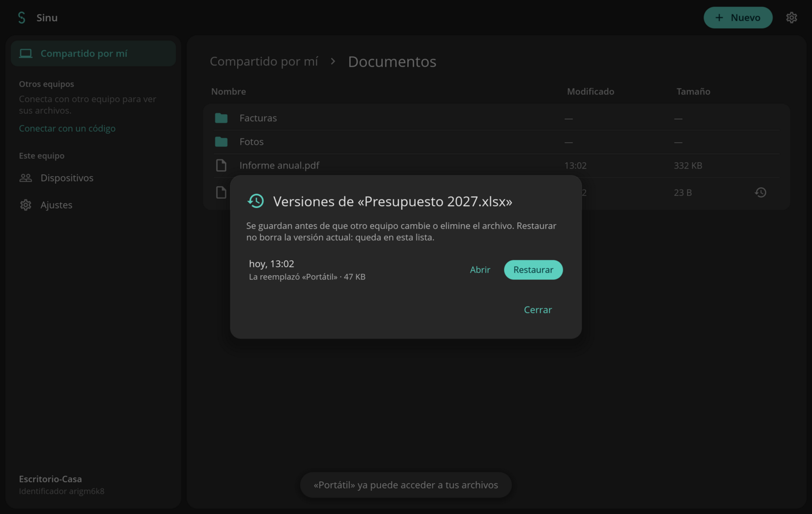Click the Versiones de «Presupuesto 2027.xlsx» heading
The image size is (812, 514).
point(393,202)
